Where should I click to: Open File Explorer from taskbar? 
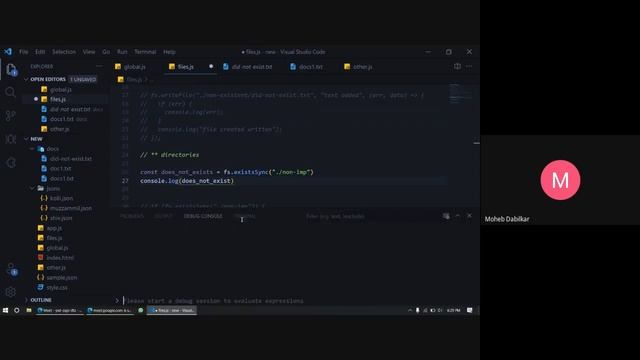tap(29, 310)
